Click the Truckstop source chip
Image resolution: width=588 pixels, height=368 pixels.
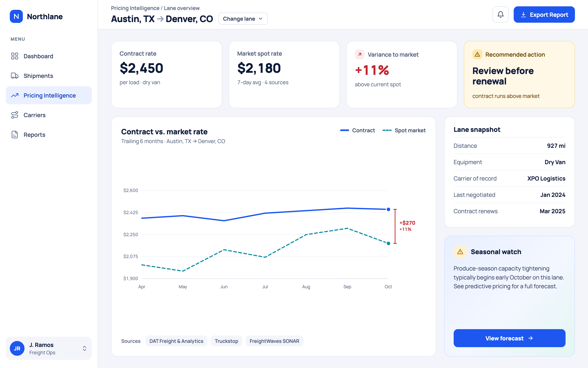(226, 341)
